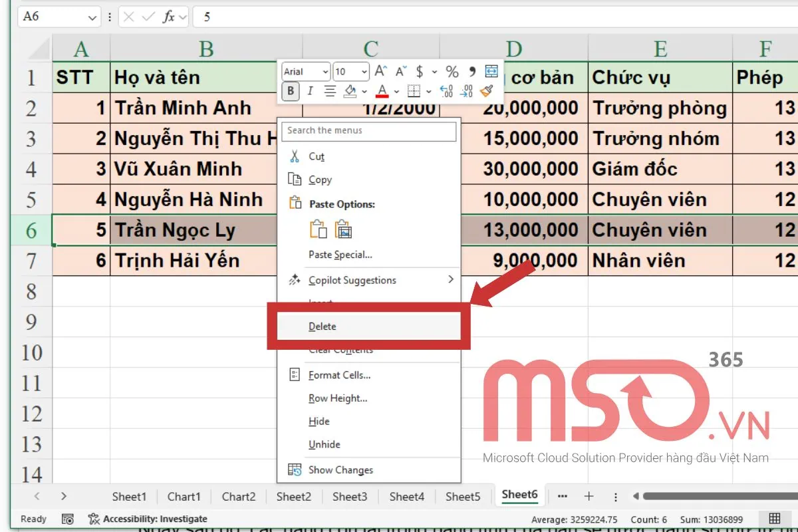
Task: Open the Borders dropdown arrow
Action: point(429,92)
